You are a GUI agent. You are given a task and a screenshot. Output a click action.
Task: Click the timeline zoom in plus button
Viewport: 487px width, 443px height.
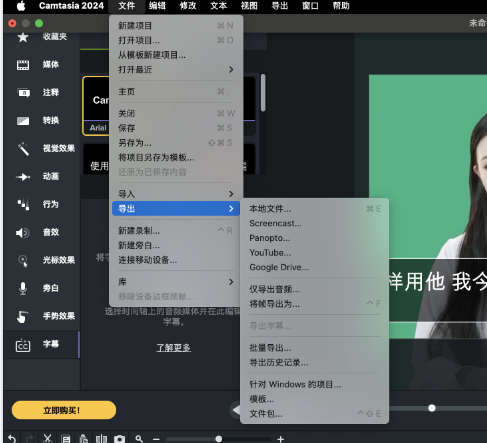pyautogui.click(x=281, y=439)
